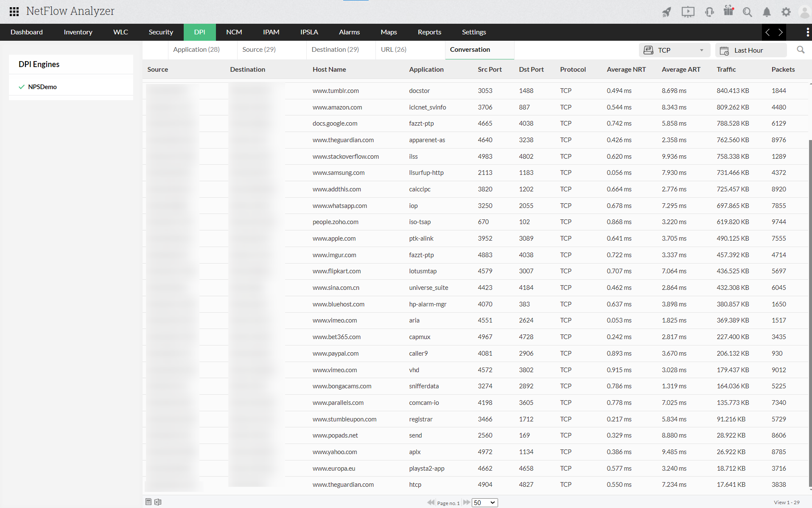
Task: Click the iclcnet_svinfo application cell
Action: click(427, 107)
